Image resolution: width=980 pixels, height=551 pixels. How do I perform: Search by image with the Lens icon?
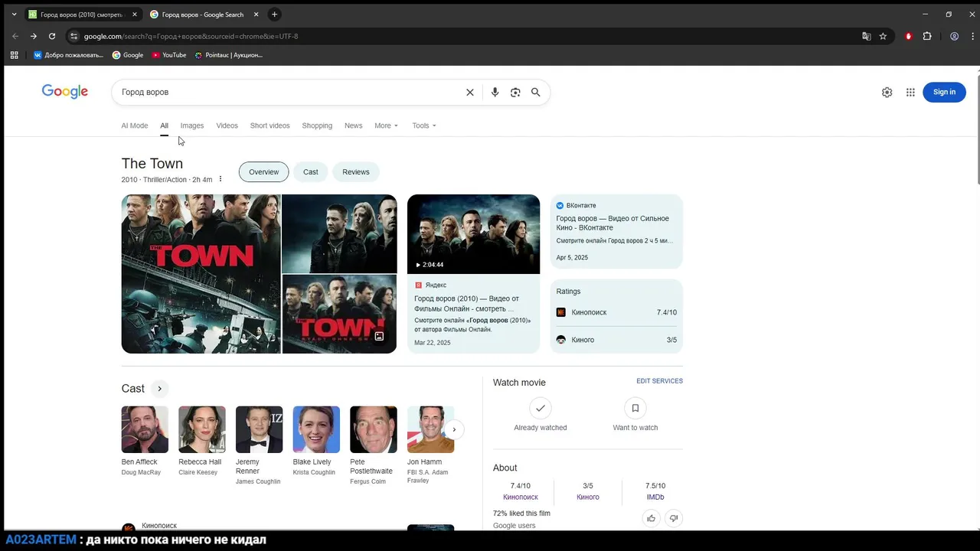tap(515, 92)
